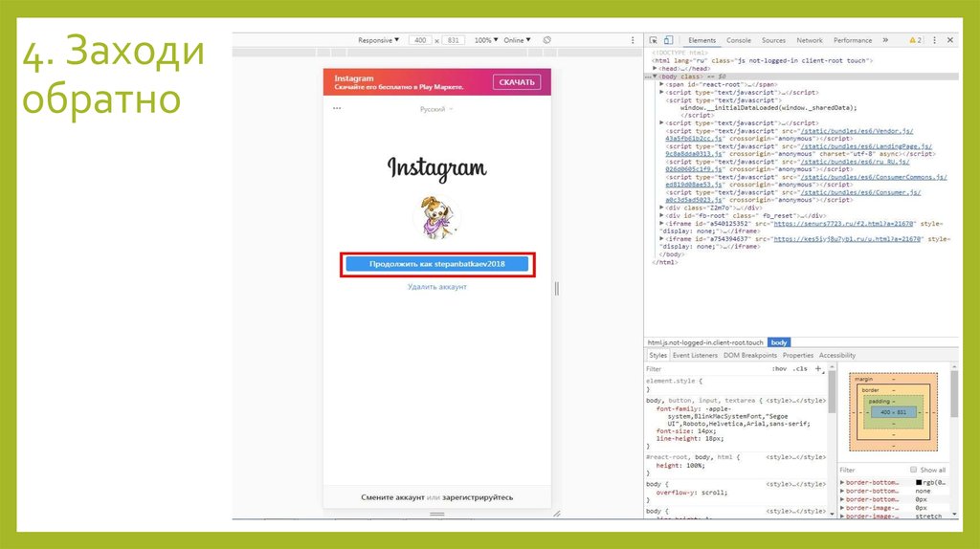
Task: Expand the border-bottom property with value none
Action: click(x=842, y=491)
